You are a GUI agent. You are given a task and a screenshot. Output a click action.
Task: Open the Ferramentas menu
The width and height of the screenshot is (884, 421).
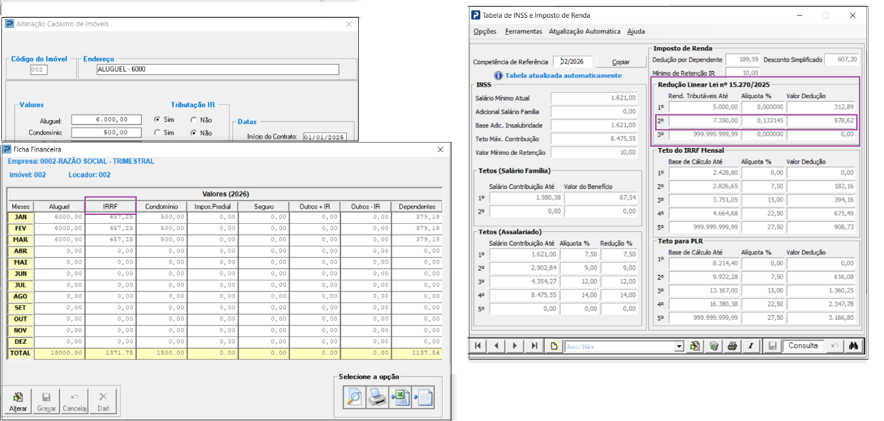pyautogui.click(x=524, y=32)
